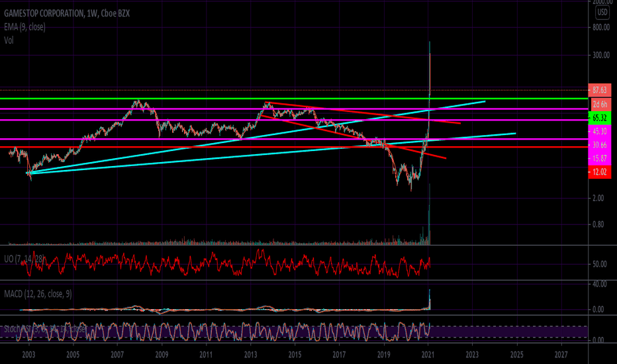Viewport: 617px width, 364px height.
Task: Select the red horizontal support line
Action: 294,147
